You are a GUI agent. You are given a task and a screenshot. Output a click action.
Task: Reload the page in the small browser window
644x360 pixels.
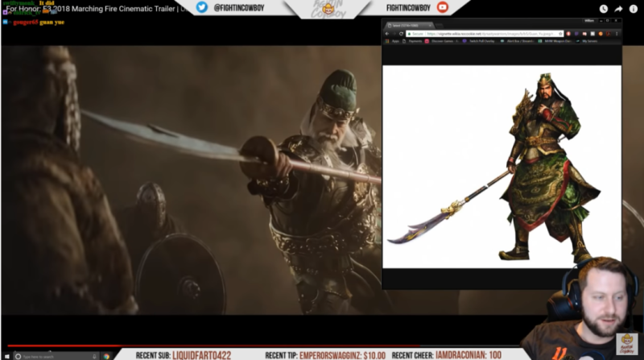click(x=401, y=34)
